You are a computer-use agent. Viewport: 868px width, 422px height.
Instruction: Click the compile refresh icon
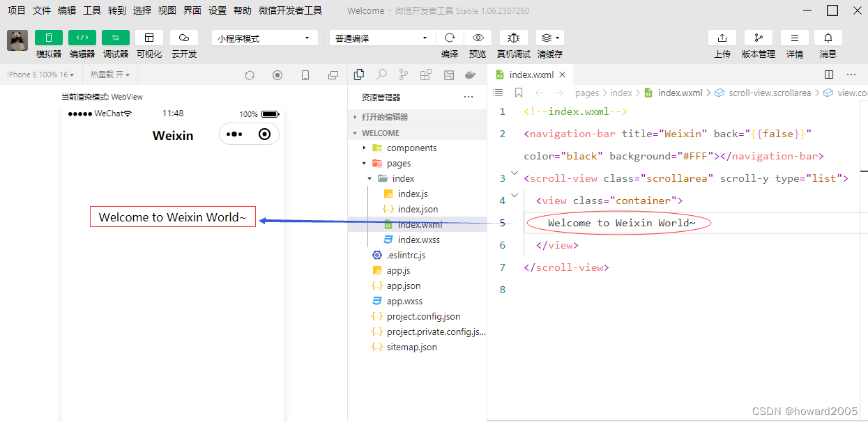coord(450,38)
